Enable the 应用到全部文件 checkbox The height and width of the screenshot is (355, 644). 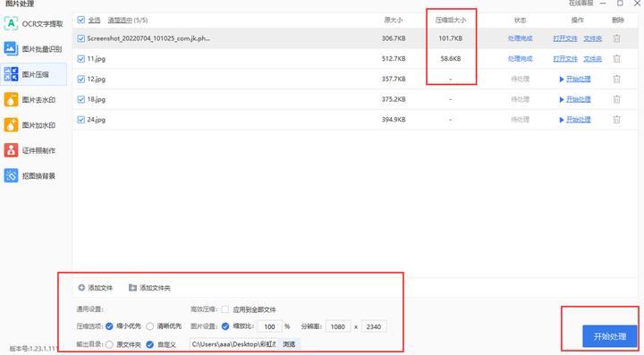[x=225, y=309]
